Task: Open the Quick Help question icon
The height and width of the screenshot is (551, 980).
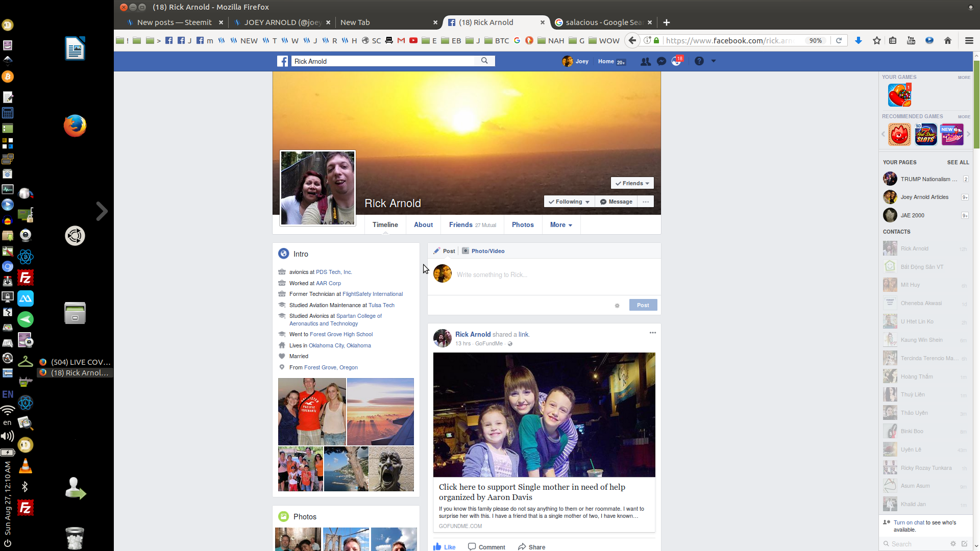Action: click(x=699, y=61)
